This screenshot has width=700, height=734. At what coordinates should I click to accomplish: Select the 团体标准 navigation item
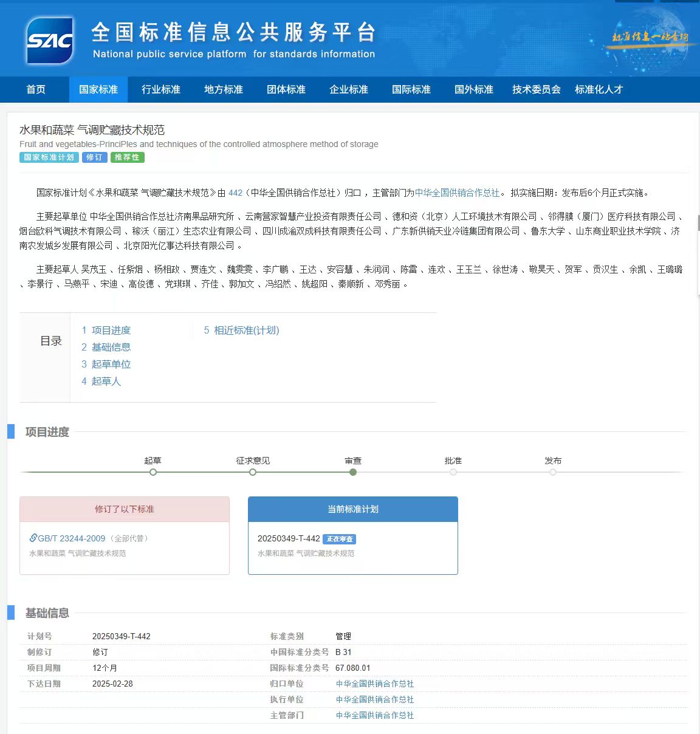tap(286, 89)
